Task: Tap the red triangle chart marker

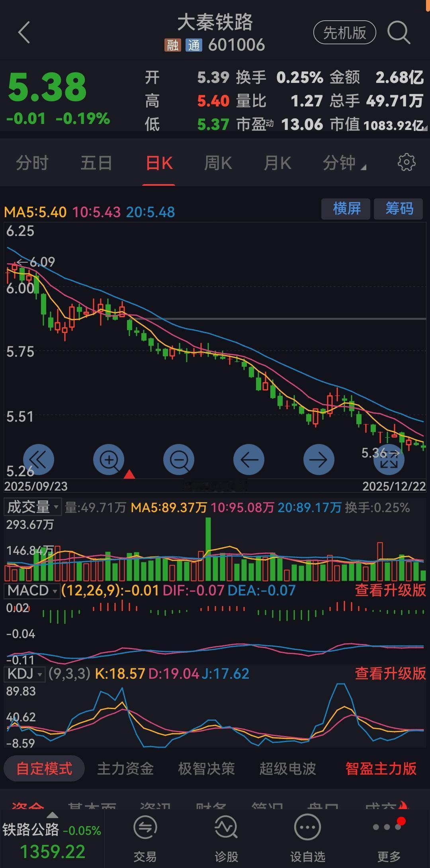Action: click(129, 474)
